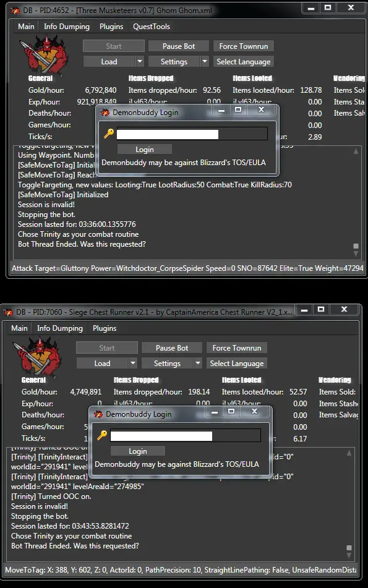Click the ToggleTargeting 'KillRadius:70' log line

tap(155, 184)
